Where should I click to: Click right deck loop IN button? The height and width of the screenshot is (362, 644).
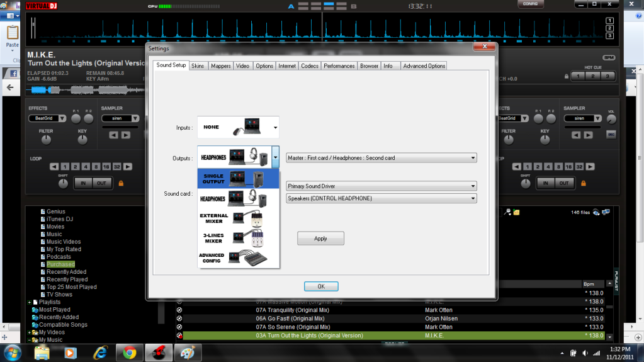[545, 183]
